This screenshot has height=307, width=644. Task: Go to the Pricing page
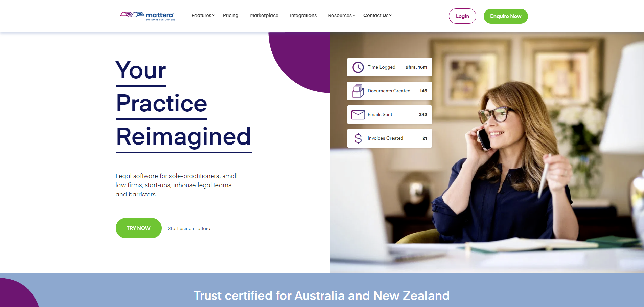(x=231, y=15)
